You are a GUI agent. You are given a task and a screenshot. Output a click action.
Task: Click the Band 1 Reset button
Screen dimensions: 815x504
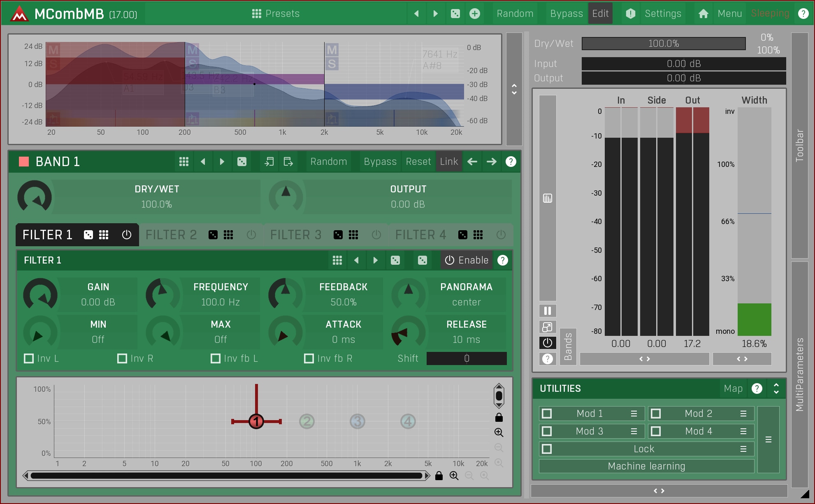pos(418,162)
